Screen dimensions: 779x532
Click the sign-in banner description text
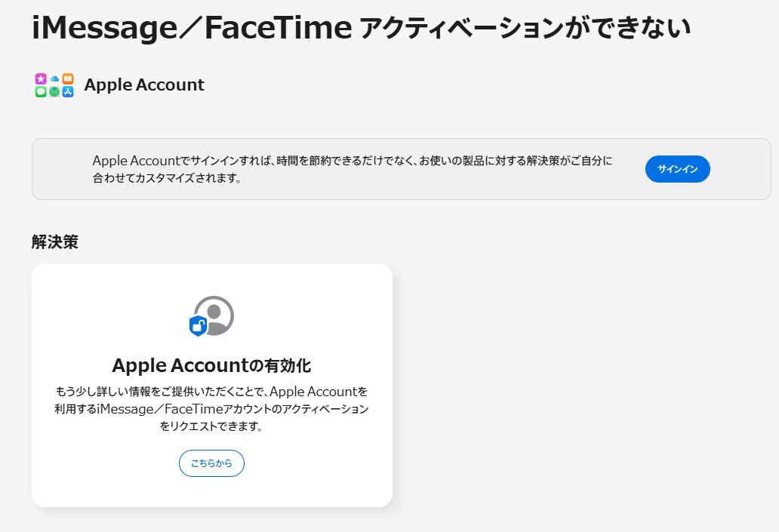coord(353,170)
